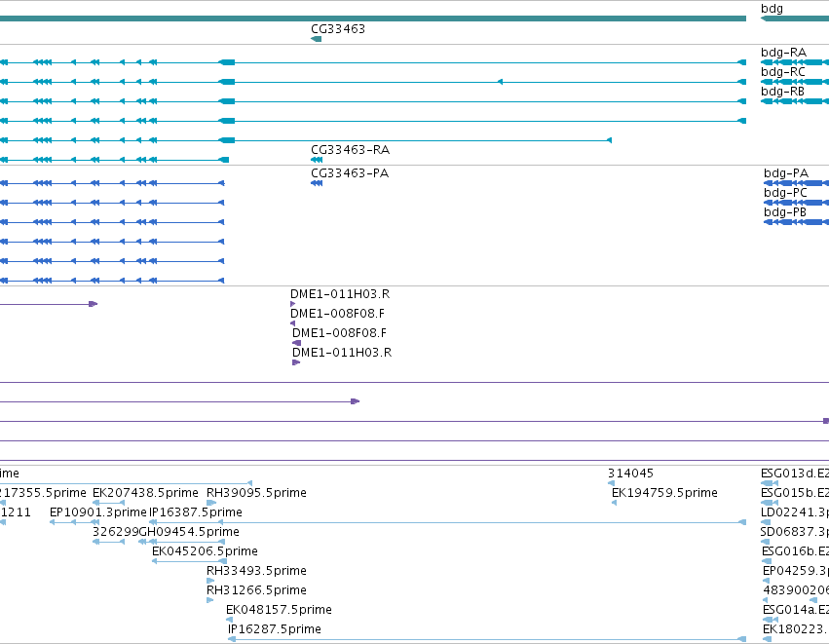829x644 pixels.
Task: Select EK048157.5prime EST label
Action: coord(280,610)
